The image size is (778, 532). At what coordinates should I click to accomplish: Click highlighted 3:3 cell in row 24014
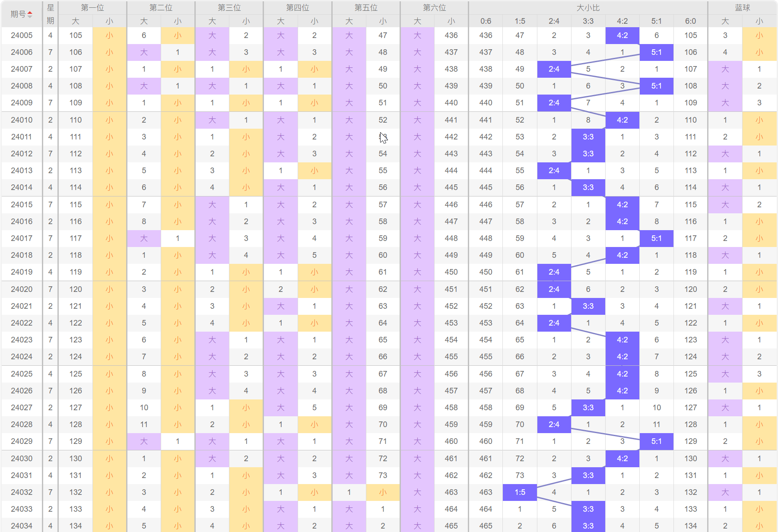588,187
